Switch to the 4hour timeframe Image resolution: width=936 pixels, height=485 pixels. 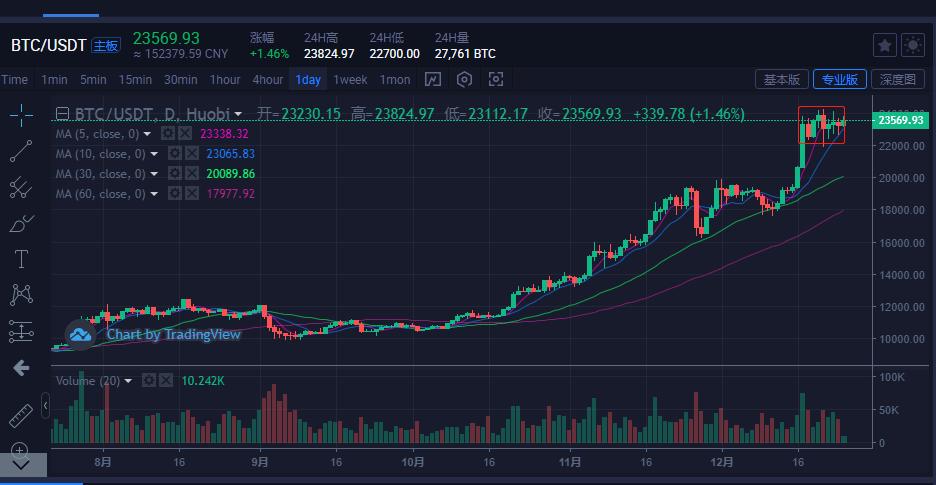(267, 80)
